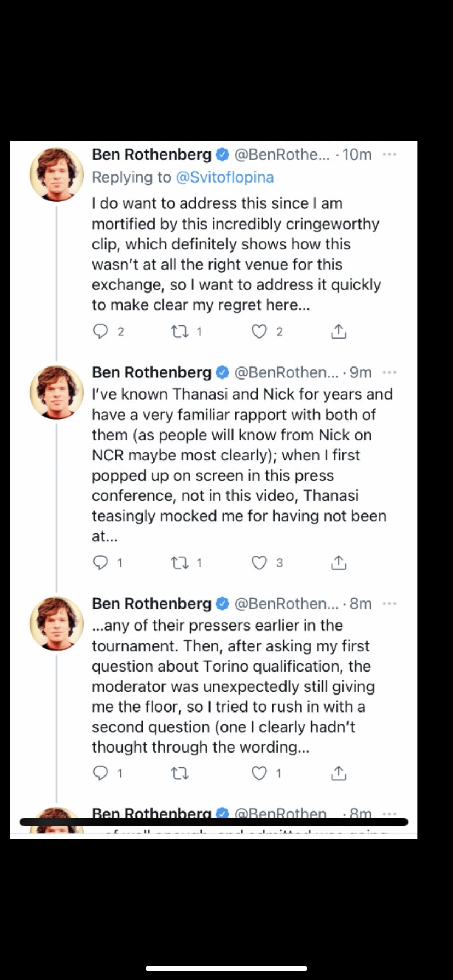Open Ben Rothenberg's name on the first tweet

152,155
